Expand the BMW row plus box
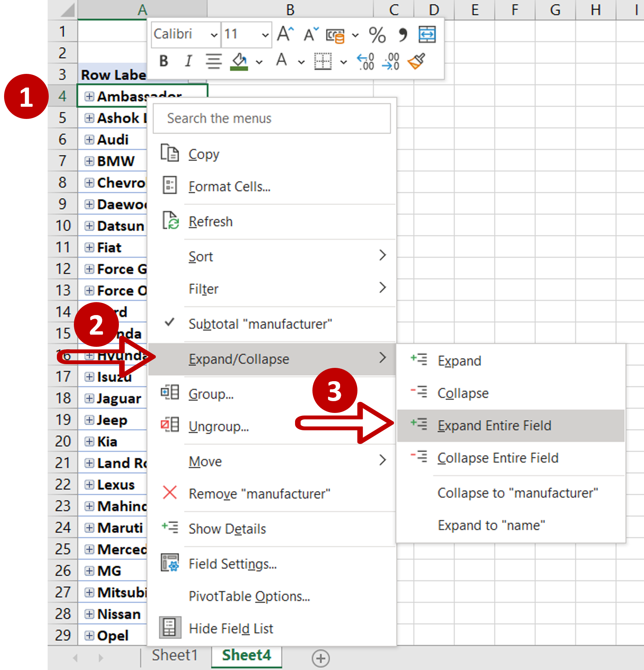 89,161
